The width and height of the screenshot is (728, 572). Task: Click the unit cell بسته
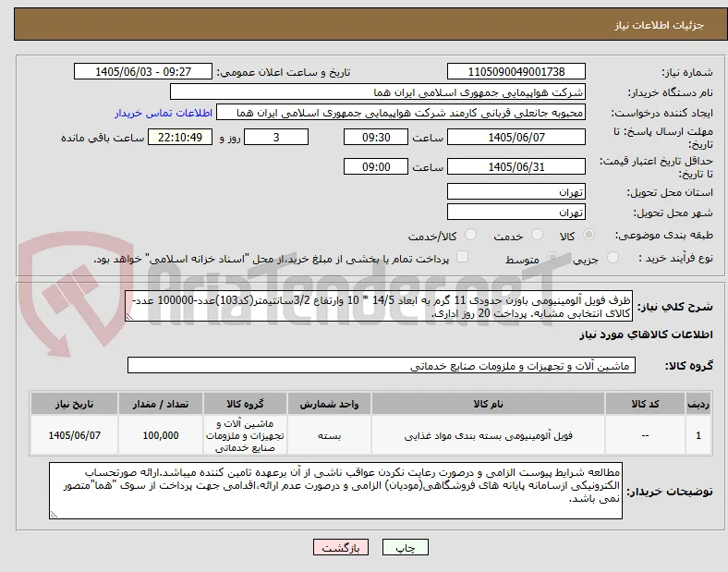click(329, 435)
